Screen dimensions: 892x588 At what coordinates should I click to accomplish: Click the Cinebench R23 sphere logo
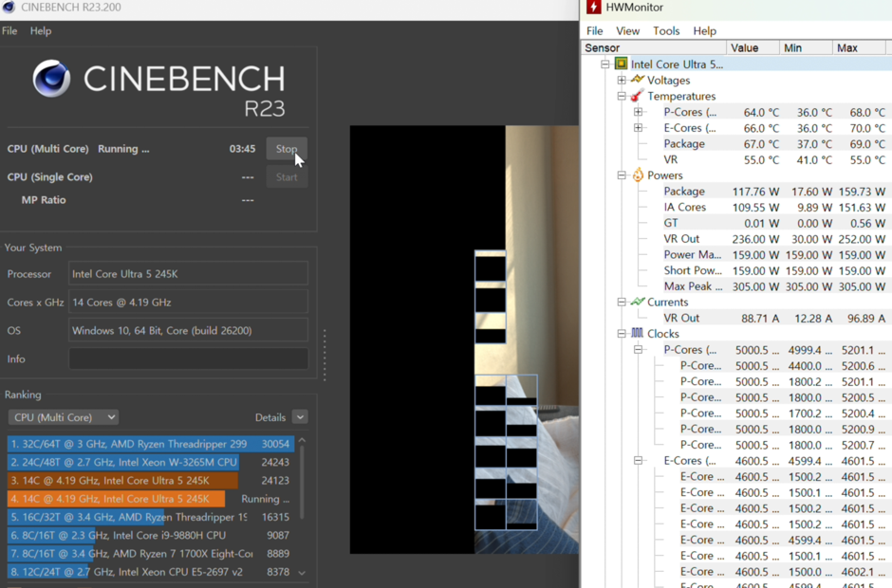(x=52, y=79)
